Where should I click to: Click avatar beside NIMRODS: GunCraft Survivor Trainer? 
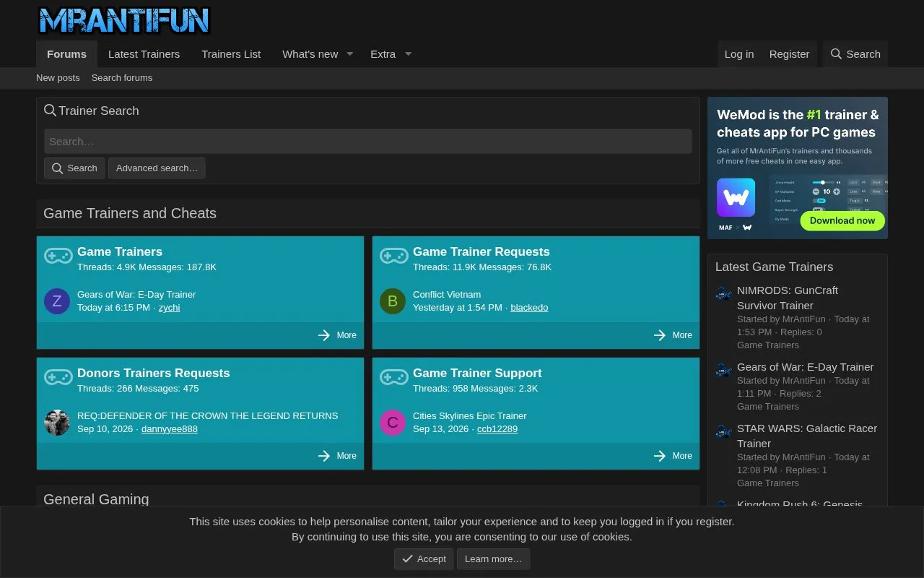pos(724,293)
